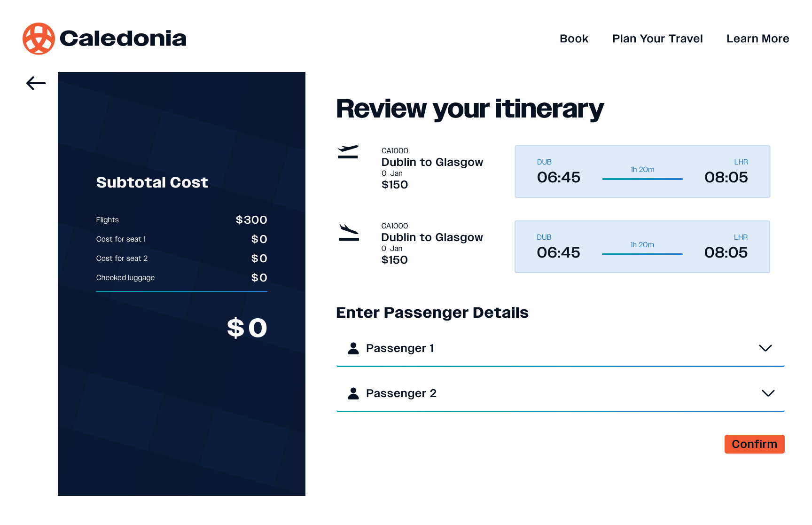Image resolution: width=812 pixels, height=525 pixels.
Task: Click the first flight's 1h 20m duration bar
Action: point(642,179)
